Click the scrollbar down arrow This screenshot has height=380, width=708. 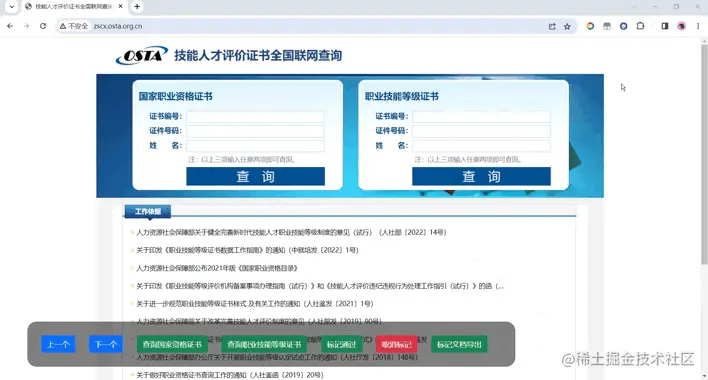tap(704, 375)
